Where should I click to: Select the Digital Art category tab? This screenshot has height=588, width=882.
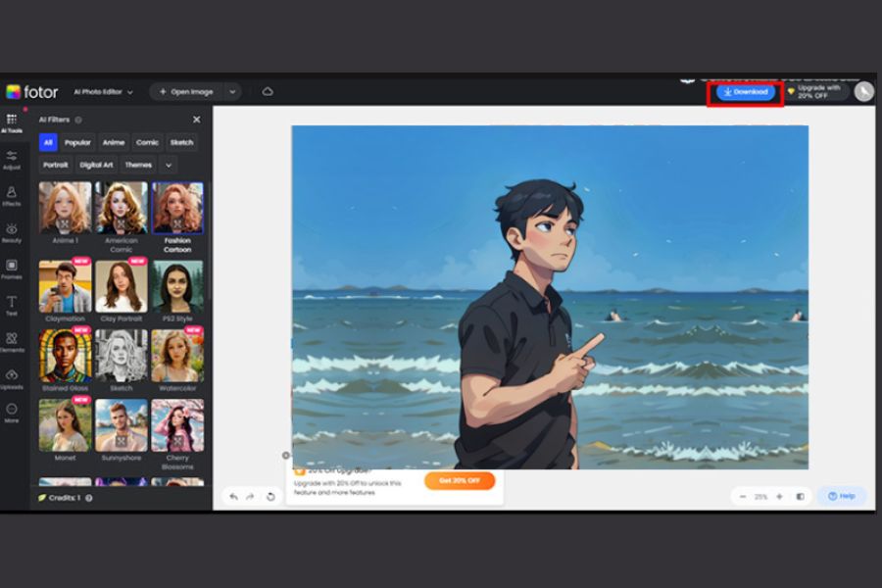point(96,165)
